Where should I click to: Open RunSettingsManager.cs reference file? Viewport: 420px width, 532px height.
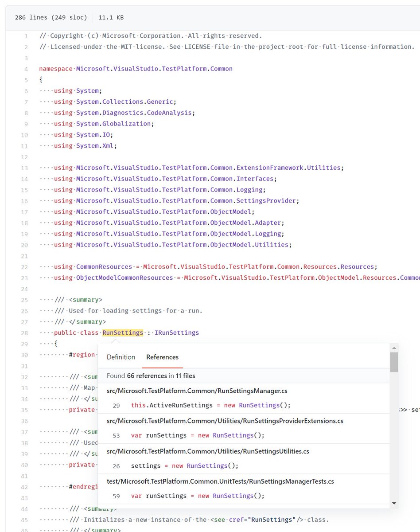tap(197, 391)
